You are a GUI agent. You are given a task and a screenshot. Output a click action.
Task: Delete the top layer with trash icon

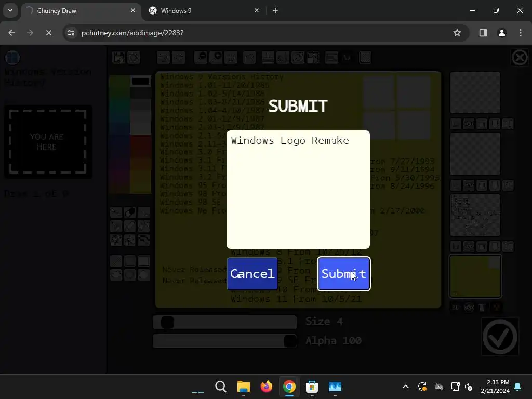click(482, 124)
